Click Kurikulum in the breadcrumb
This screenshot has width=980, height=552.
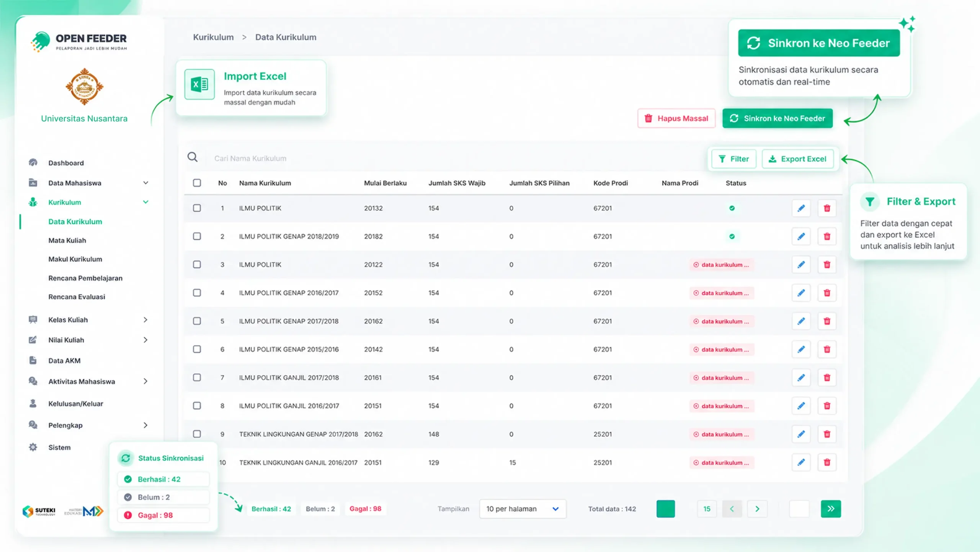pos(213,37)
